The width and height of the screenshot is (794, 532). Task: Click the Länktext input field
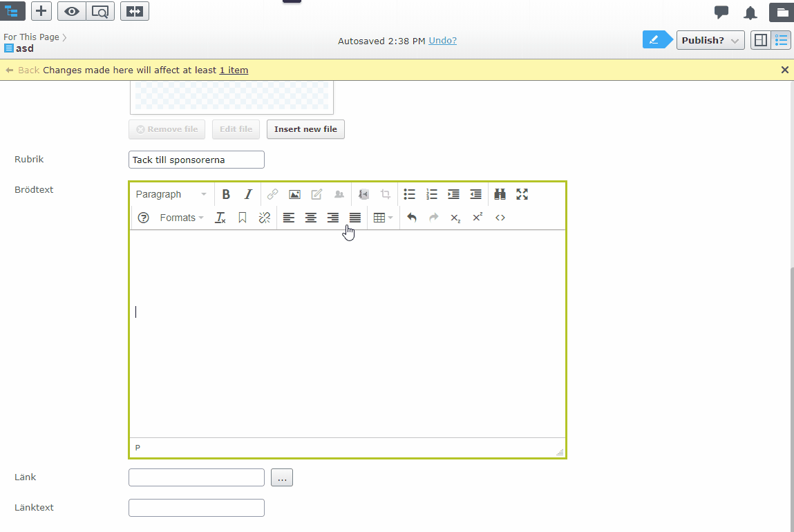[196, 508]
